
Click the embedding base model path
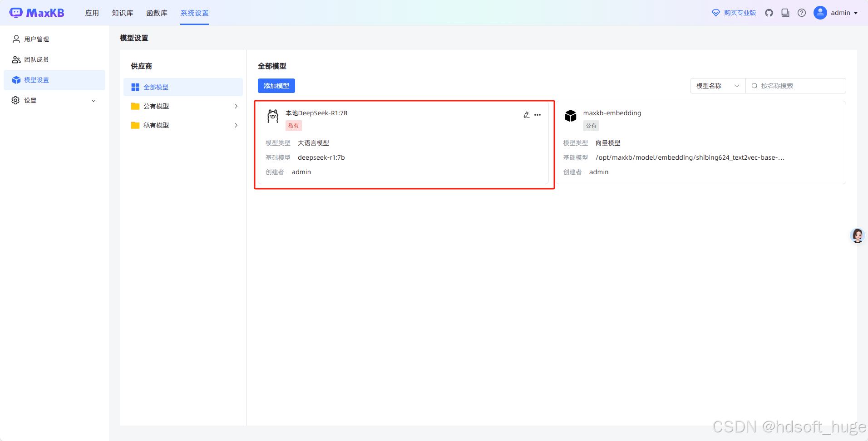690,157
